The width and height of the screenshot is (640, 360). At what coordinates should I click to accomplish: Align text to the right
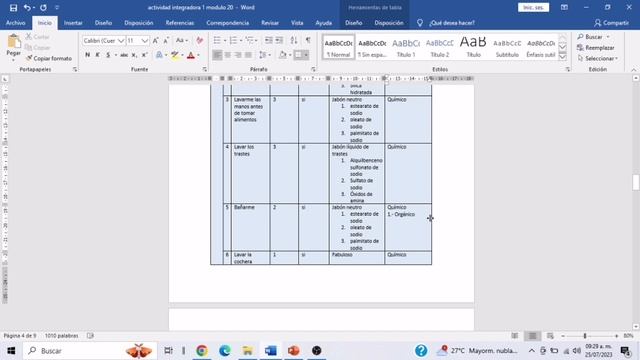[x=238, y=55]
